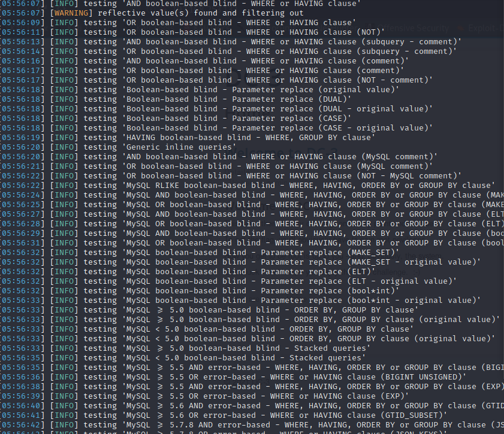Click OR boolean-based blind '(MySQL comment)' line at 05:56:21
504x434 pixels.
coord(217,166)
